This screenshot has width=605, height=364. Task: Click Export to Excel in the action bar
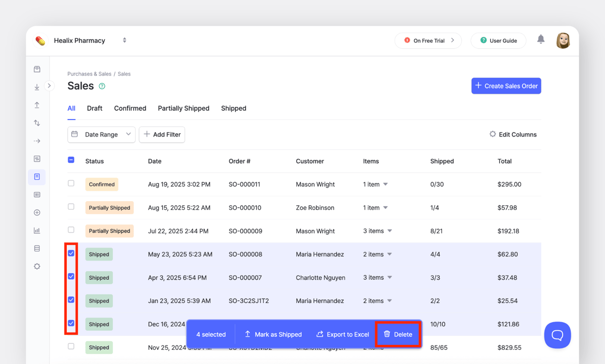[x=342, y=334]
